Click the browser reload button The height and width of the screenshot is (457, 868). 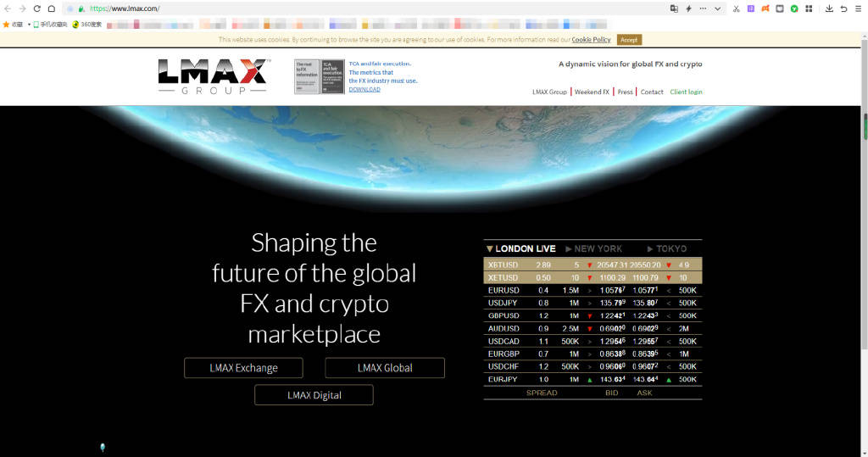[x=36, y=8]
